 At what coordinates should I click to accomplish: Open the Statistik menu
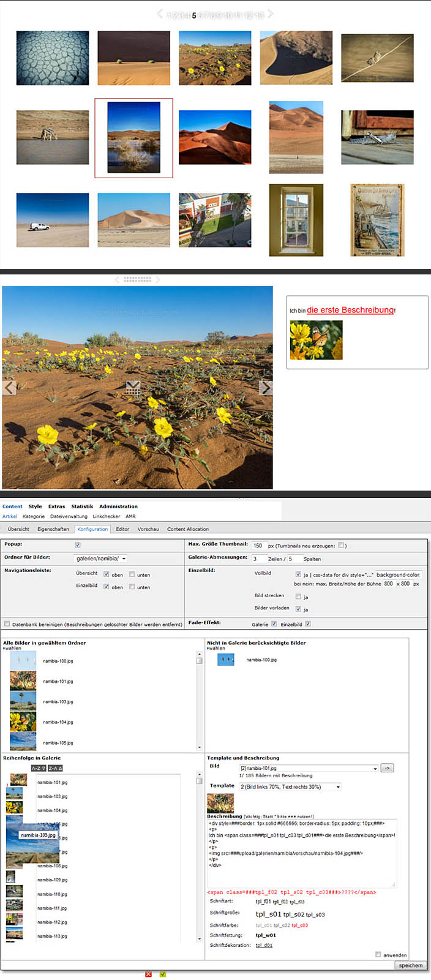tap(82, 507)
